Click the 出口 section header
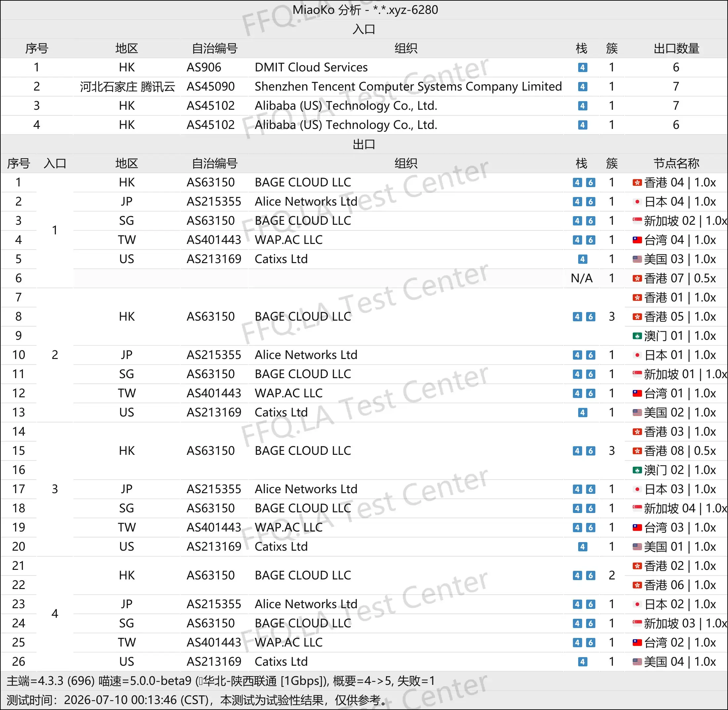 tap(364, 144)
